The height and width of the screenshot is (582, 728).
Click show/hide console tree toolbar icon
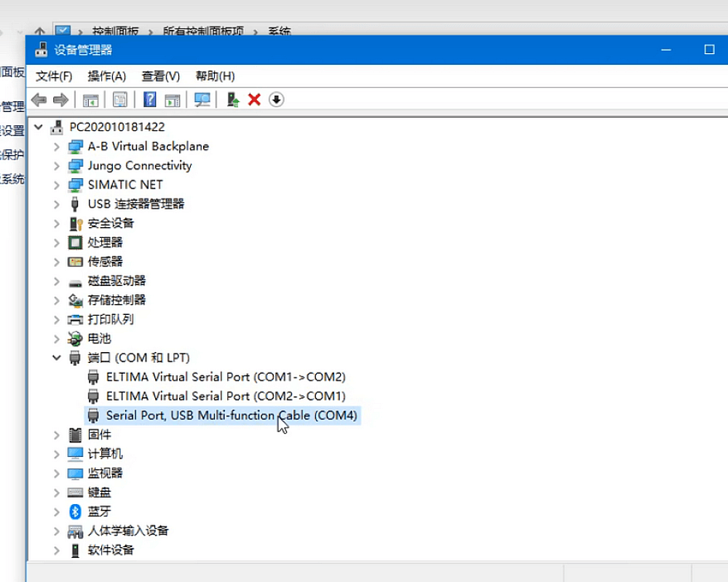[x=90, y=100]
